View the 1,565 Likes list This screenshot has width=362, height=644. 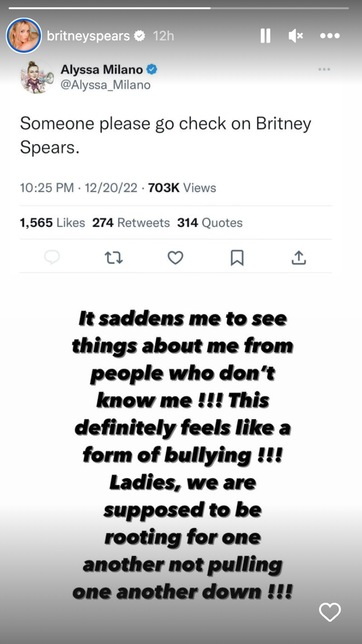click(x=52, y=223)
